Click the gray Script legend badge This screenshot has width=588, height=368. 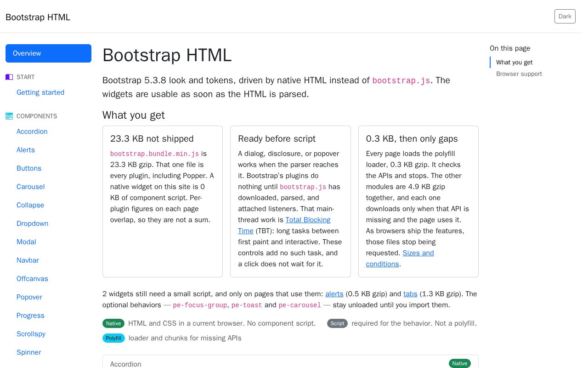pyautogui.click(x=337, y=323)
